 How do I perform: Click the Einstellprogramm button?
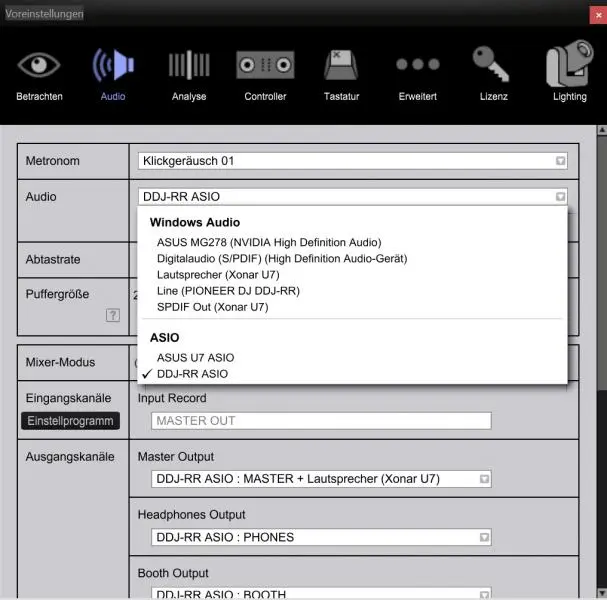[x=70, y=421]
